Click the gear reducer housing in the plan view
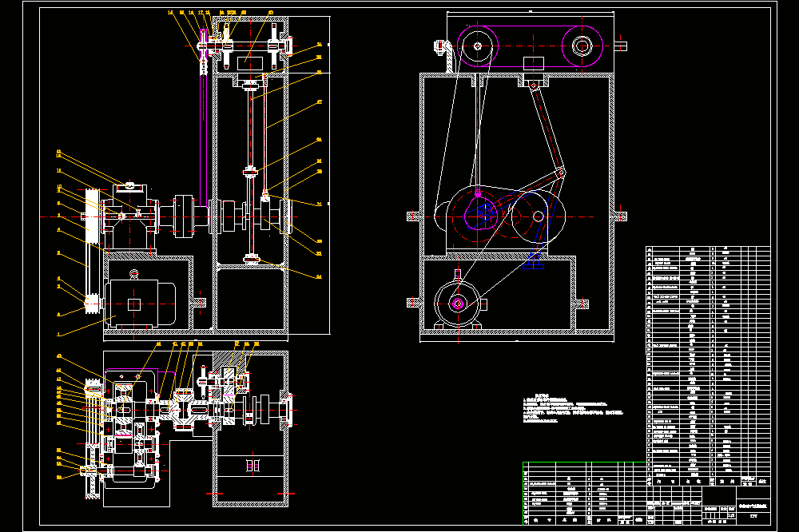 pyautogui.click(x=133, y=428)
